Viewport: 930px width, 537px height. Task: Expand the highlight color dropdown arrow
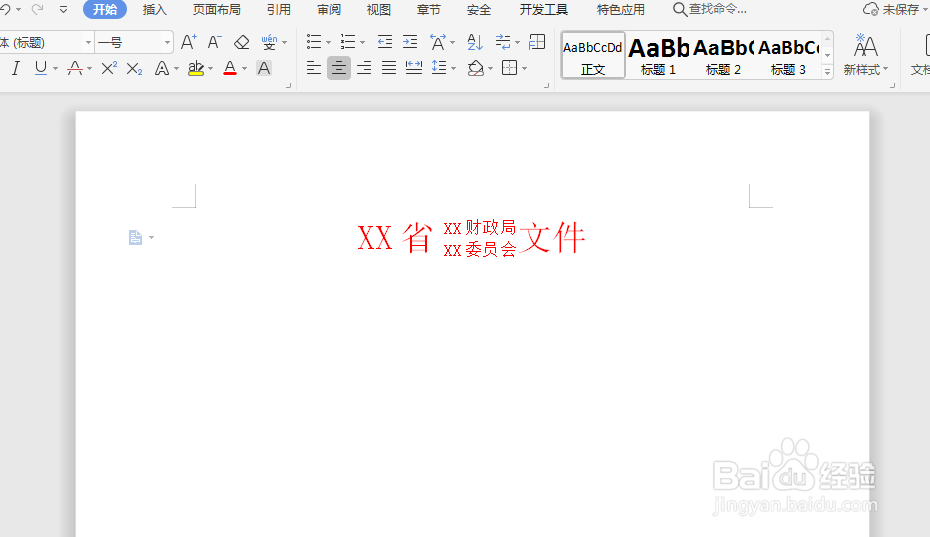click(211, 69)
